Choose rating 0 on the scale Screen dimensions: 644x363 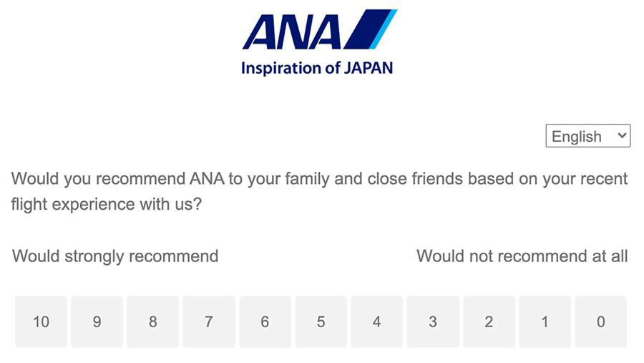(x=600, y=322)
